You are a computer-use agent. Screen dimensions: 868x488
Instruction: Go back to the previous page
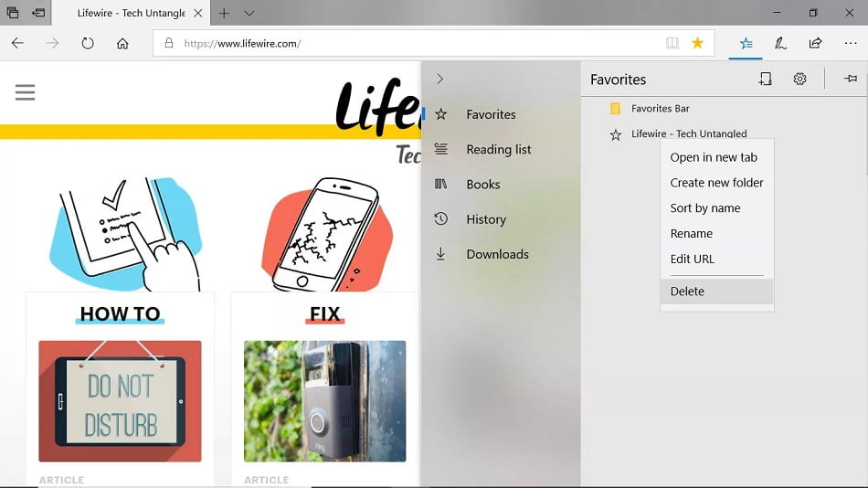(17, 43)
